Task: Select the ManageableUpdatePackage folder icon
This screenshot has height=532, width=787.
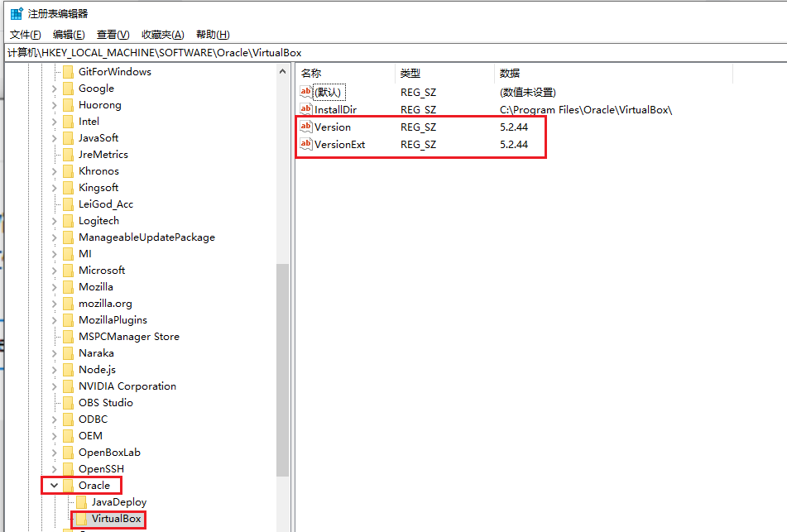Action: (x=68, y=238)
